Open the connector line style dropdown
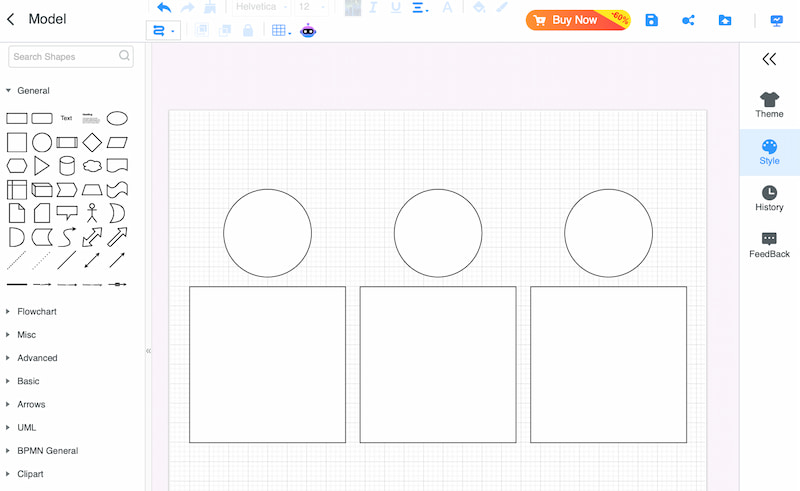Image resolution: width=800 pixels, height=491 pixels. pos(163,31)
